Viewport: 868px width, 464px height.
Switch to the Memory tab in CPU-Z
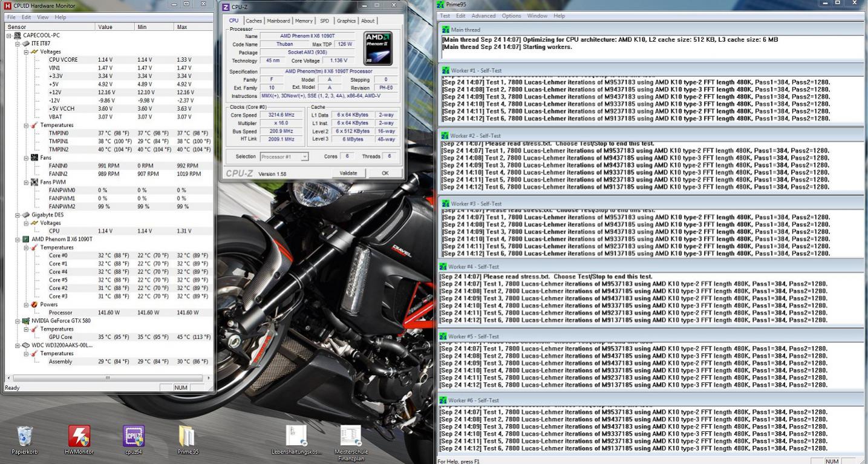[304, 21]
